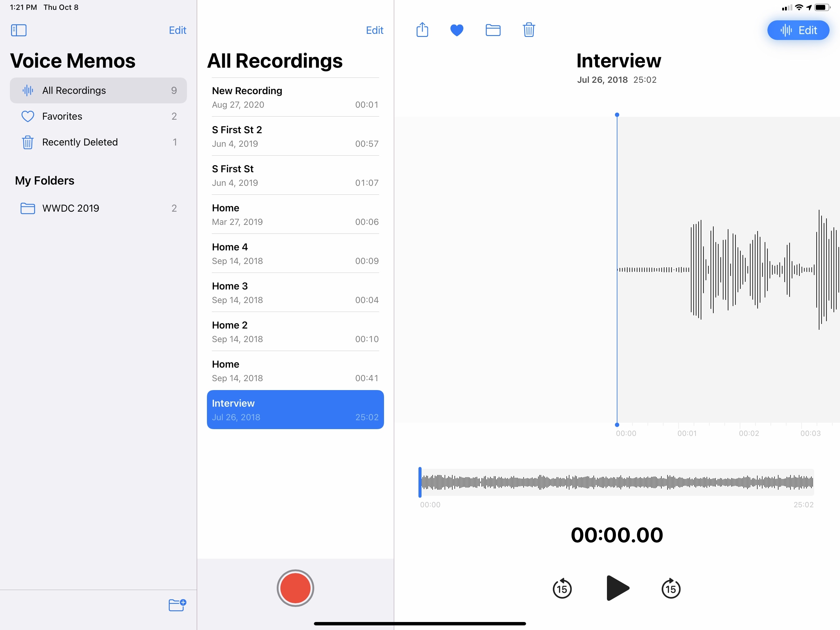Viewport: 840px width, 630px height.
Task: Click the 25:02 end label under scrubber
Action: pyautogui.click(x=803, y=504)
